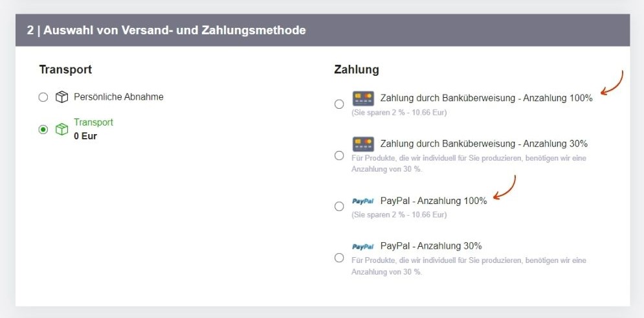Image resolution: width=644 pixels, height=318 pixels.
Task: Click the 'PayPal - Anzahlung 30%' label
Action: (x=430, y=246)
